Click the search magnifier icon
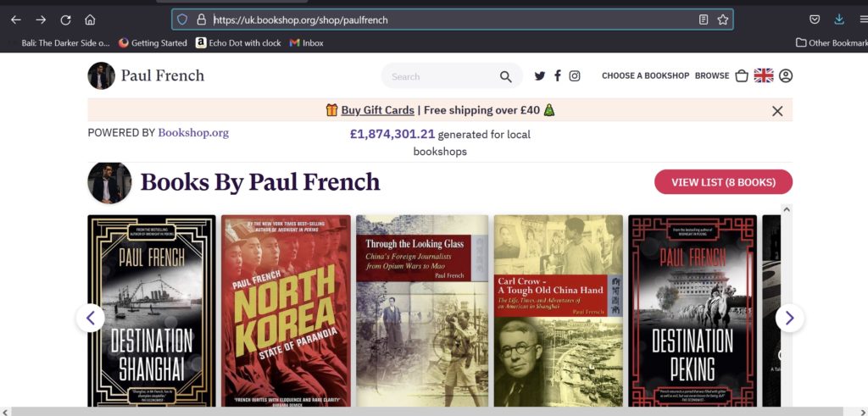This screenshot has height=416, width=868. (506, 77)
